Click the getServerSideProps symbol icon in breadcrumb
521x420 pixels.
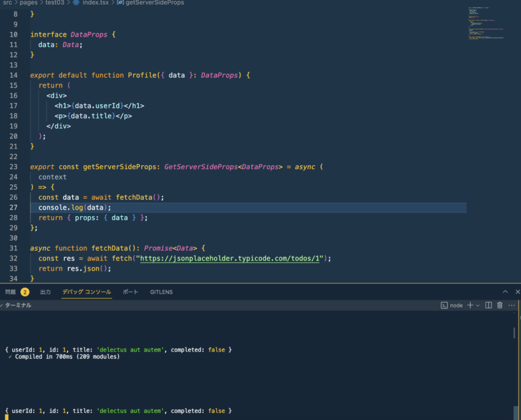tap(120, 3)
